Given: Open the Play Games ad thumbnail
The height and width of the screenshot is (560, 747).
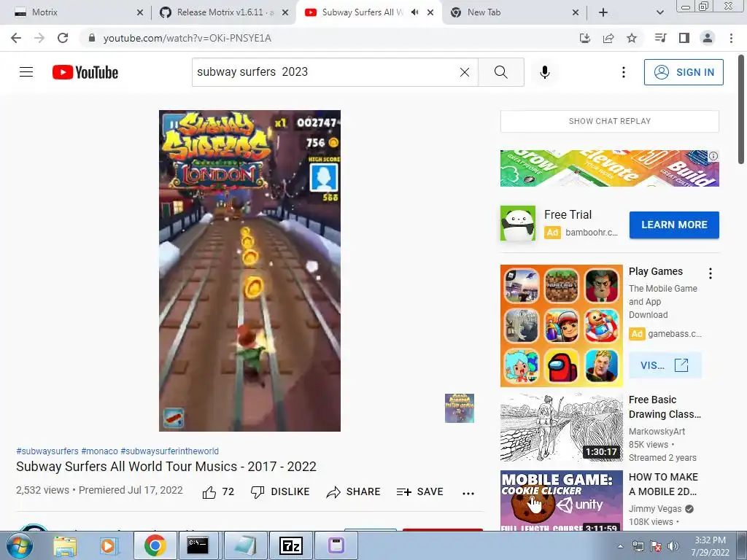Looking at the screenshot, I should [561, 326].
